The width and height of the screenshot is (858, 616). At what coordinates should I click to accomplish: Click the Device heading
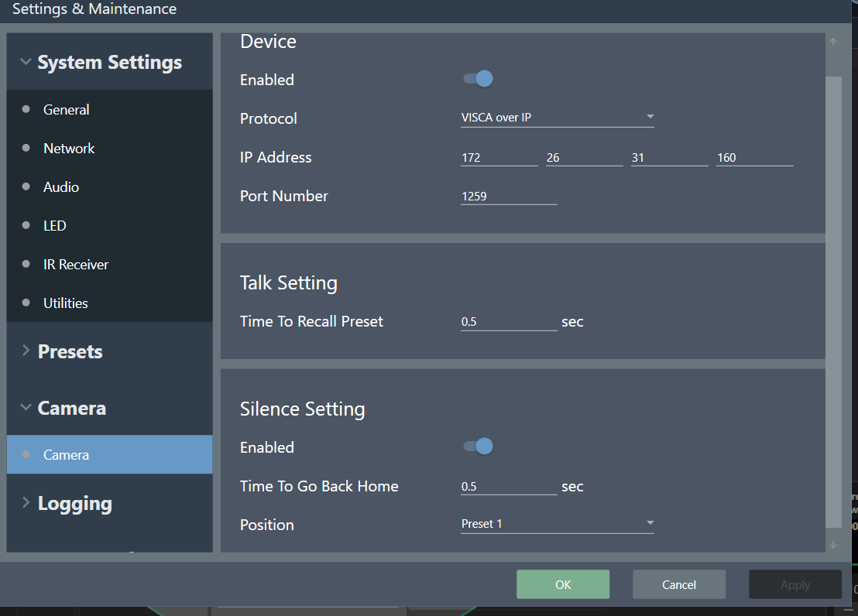268,42
